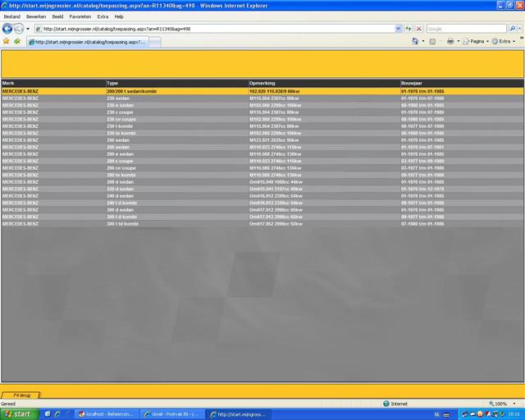
Task: Open the Bestand menu
Action: coord(12,16)
